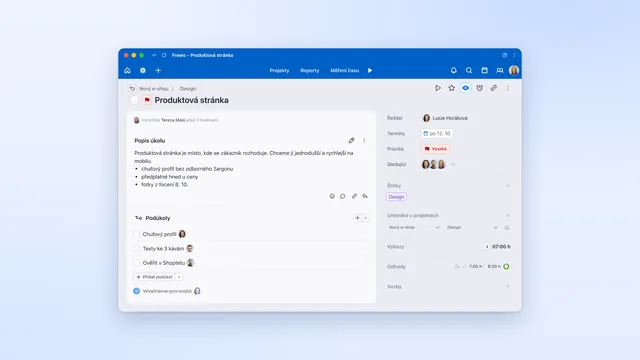640x360 pixels.
Task: Click the red priority flag next to the title
Action: coord(147,100)
